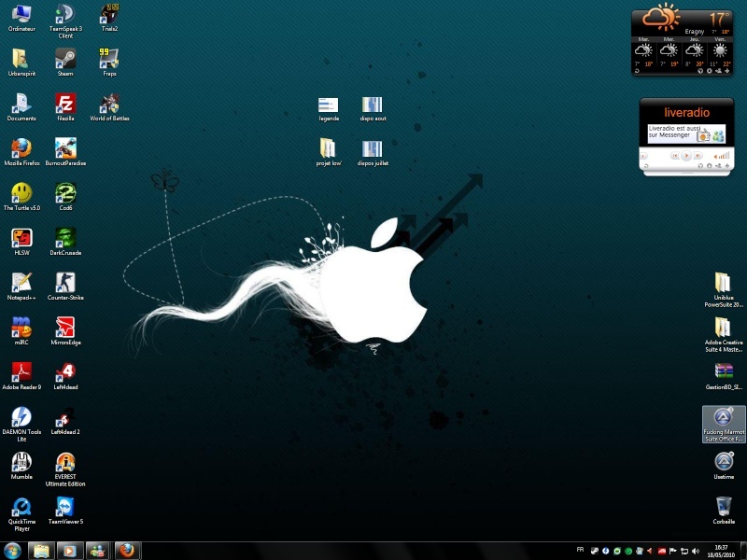This screenshot has width=747, height=560.
Task: Select the Fucking Marmot Suite Office icon
Action: tap(723, 425)
